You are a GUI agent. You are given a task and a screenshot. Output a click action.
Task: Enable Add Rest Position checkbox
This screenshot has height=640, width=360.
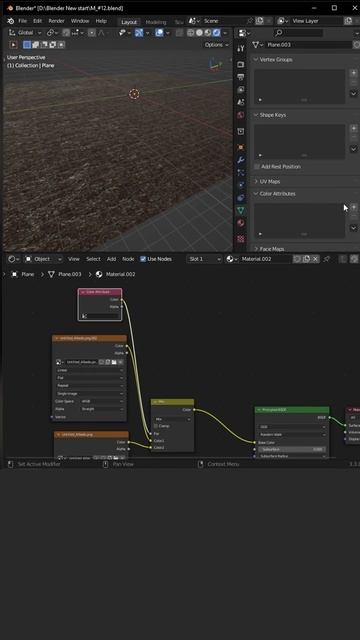point(257,167)
